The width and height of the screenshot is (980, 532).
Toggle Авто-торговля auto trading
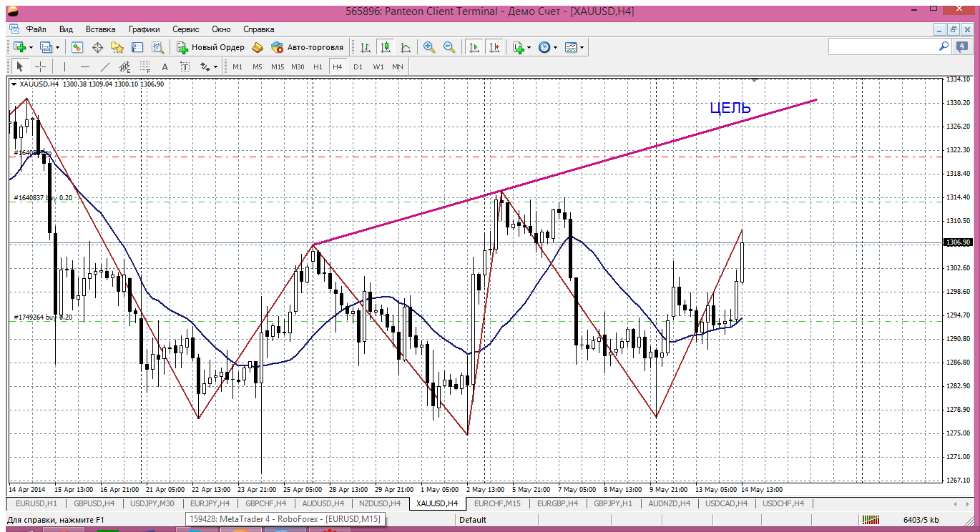tap(308, 47)
